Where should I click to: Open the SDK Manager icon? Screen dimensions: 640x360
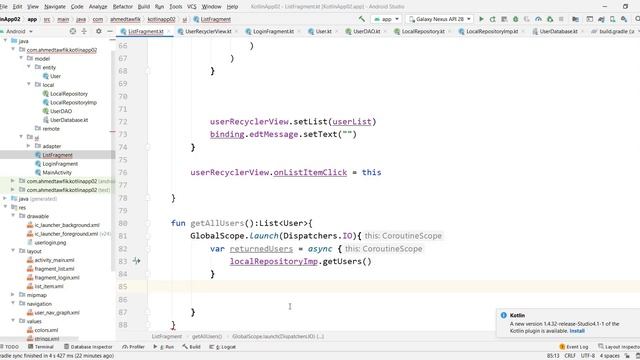pos(624,19)
